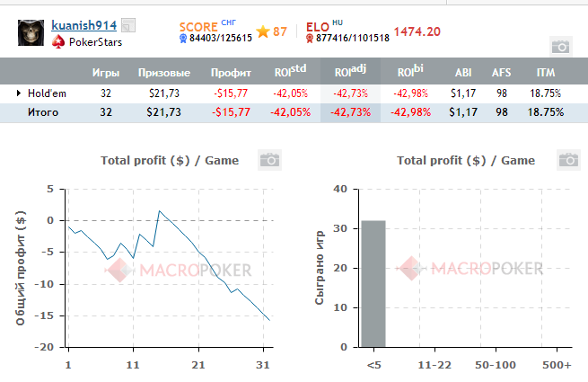Click the copy icon beside the username
This screenshot has width=588, height=382.
pyautogui.click(x=129, y=26)
